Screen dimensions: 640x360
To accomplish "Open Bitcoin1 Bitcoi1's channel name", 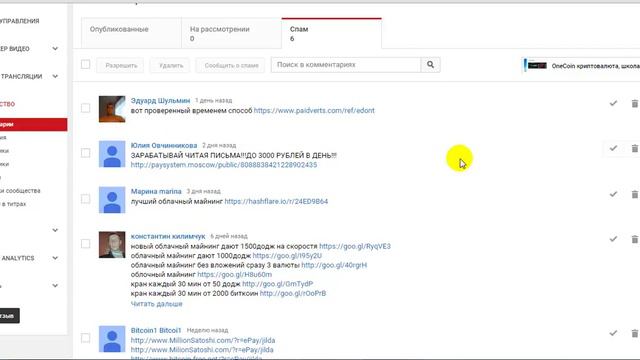I will 156,330.
